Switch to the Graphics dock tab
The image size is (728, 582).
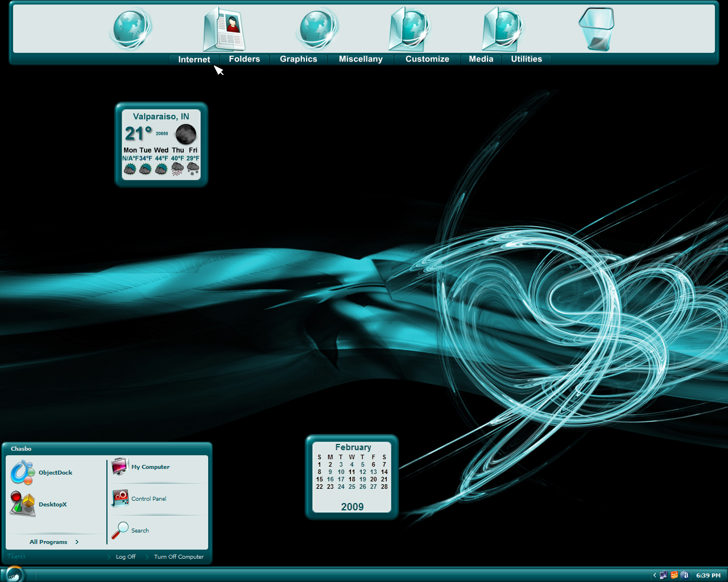coord(299,59)
